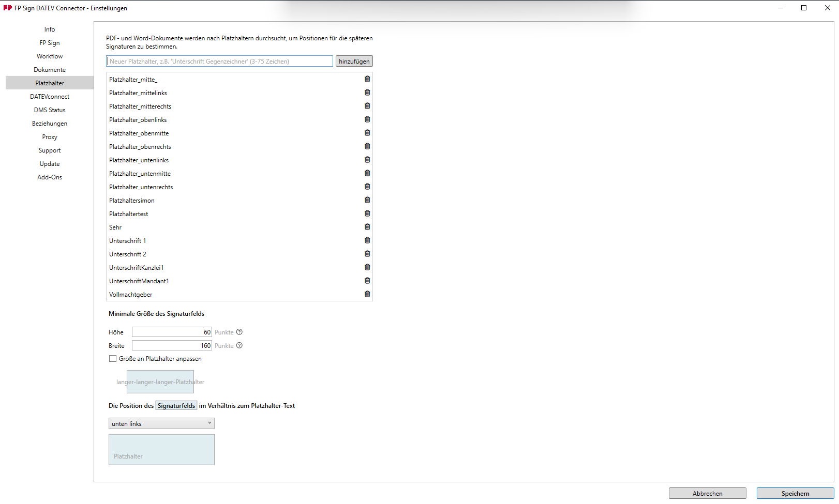Minimize the FP Sign DATEV Connector window
The image size is (839, 504).
[781, 8]
